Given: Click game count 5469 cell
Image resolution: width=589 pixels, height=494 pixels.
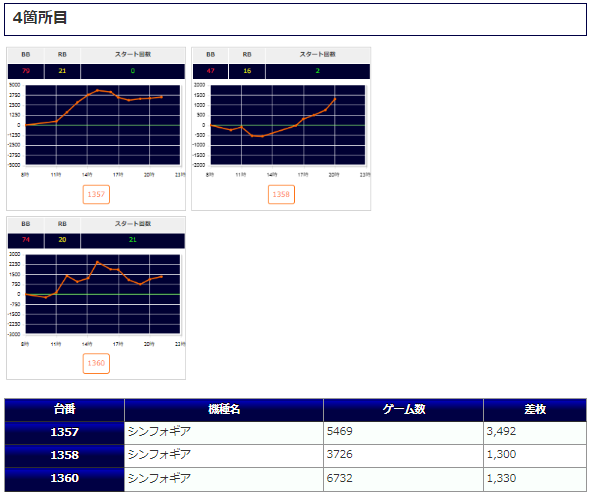Looking at the screenshot, I should (x=403, y=433).
